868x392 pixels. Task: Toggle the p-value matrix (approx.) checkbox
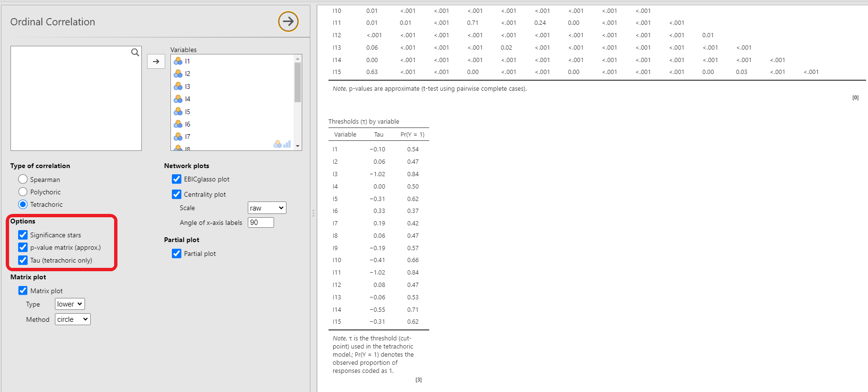23,247
